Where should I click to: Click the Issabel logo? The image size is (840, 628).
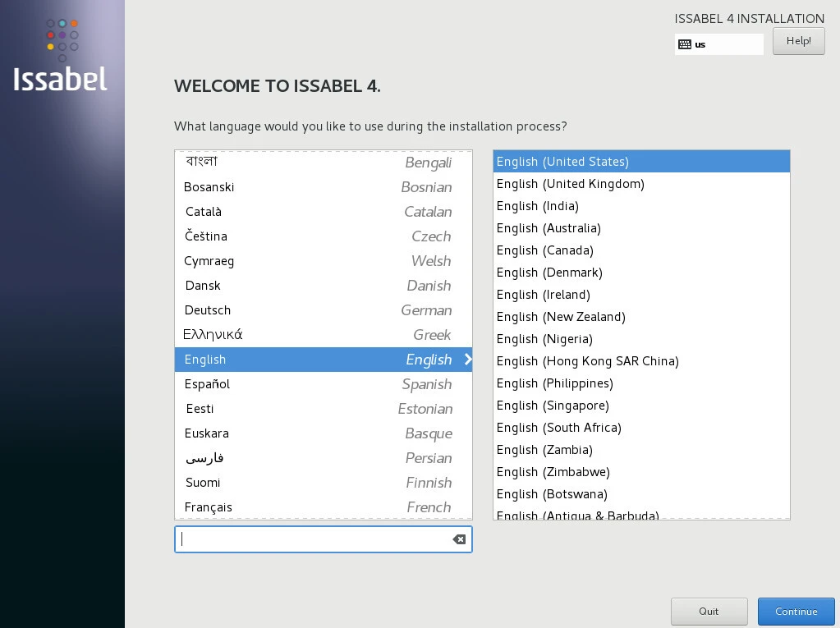point(62,56)
